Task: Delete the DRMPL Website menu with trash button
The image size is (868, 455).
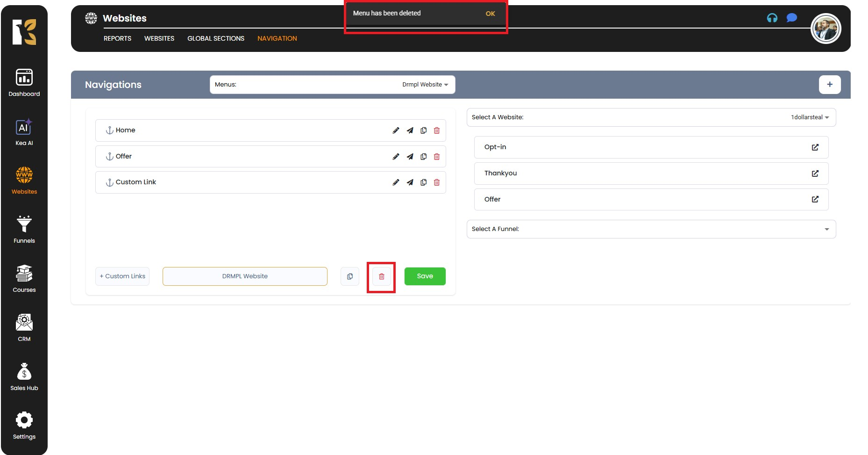Action: (381, 276)
